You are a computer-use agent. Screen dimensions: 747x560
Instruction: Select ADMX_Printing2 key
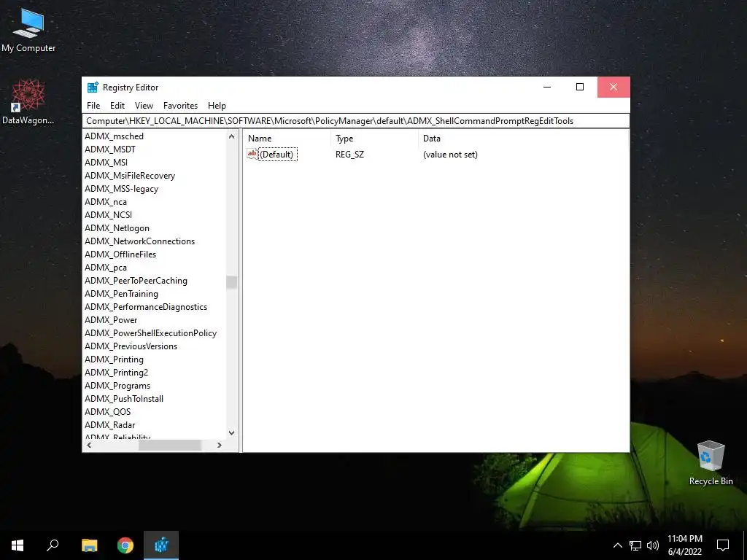coord(116,373)
